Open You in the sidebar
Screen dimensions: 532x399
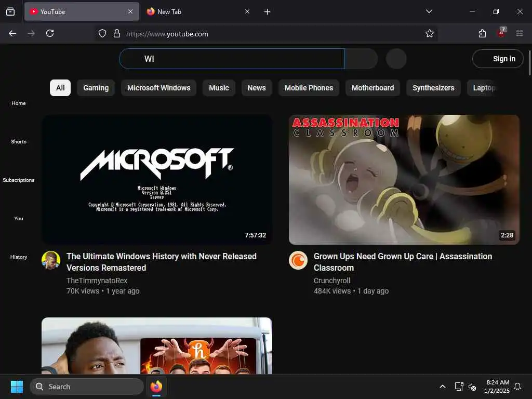pos(19,219)
